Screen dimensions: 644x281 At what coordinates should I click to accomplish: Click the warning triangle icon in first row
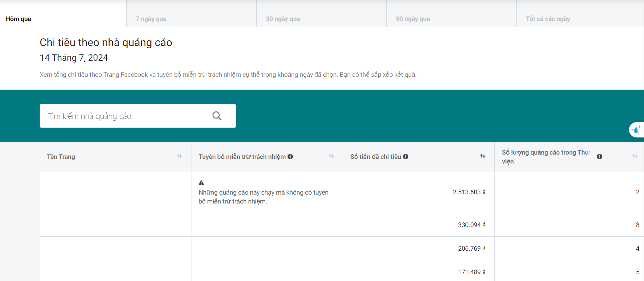(x=201, y=183)
